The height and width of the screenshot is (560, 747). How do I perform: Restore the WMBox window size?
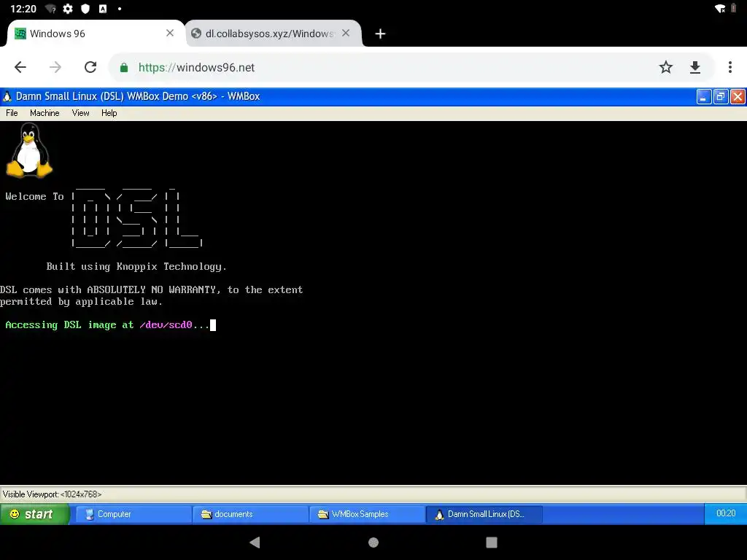tap(721, 97)
